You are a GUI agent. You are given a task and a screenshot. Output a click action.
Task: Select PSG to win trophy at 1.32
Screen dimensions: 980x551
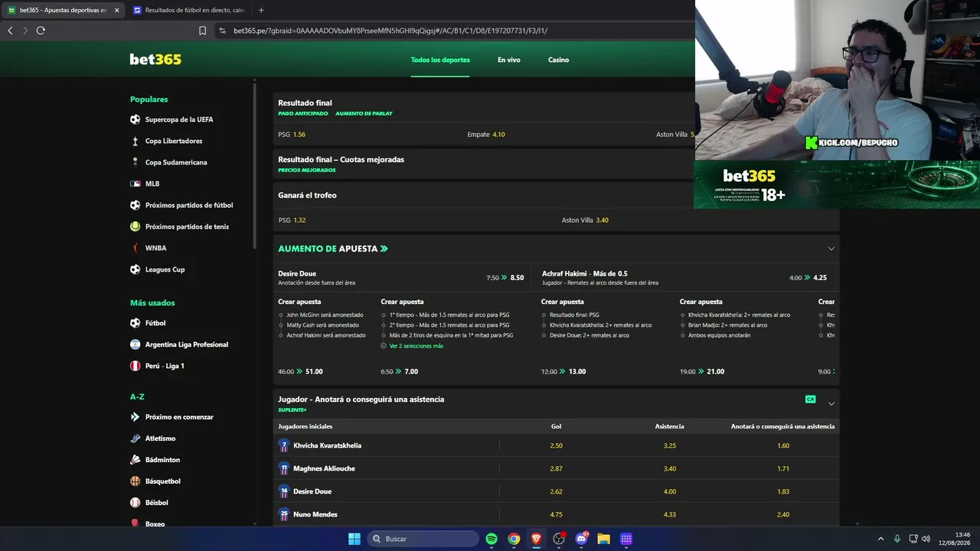(x=292, y=220)
